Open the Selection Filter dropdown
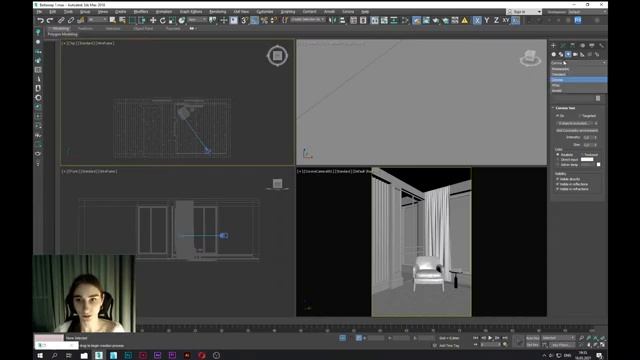 point(97,20)
